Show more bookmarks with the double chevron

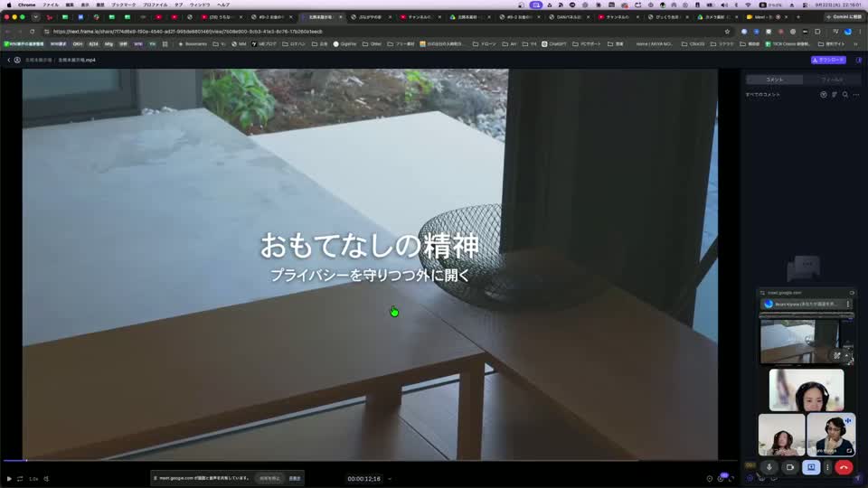[x=856, y=43]
